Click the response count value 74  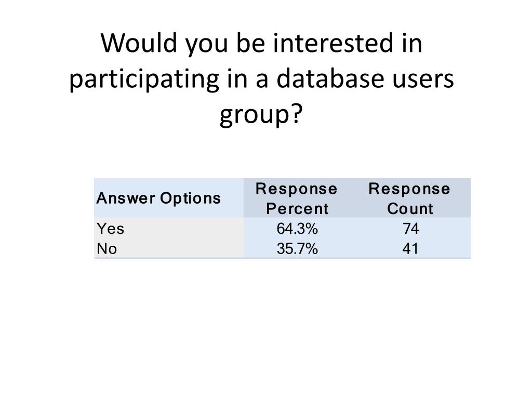coord(410,229)
